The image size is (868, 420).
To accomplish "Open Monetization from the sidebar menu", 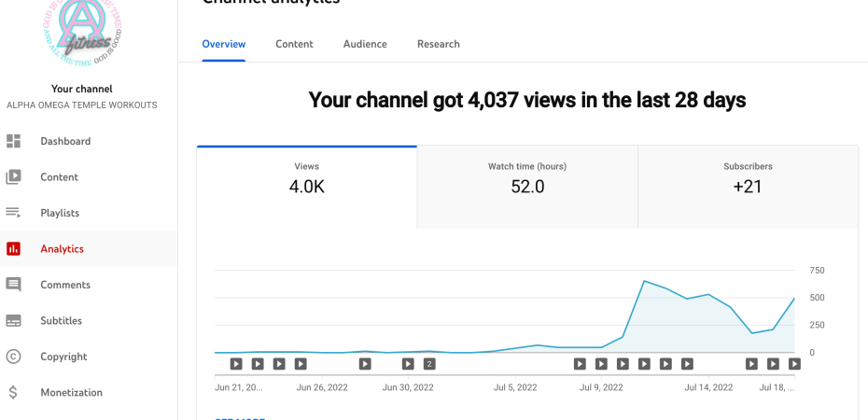I will [x=71, y=393].
